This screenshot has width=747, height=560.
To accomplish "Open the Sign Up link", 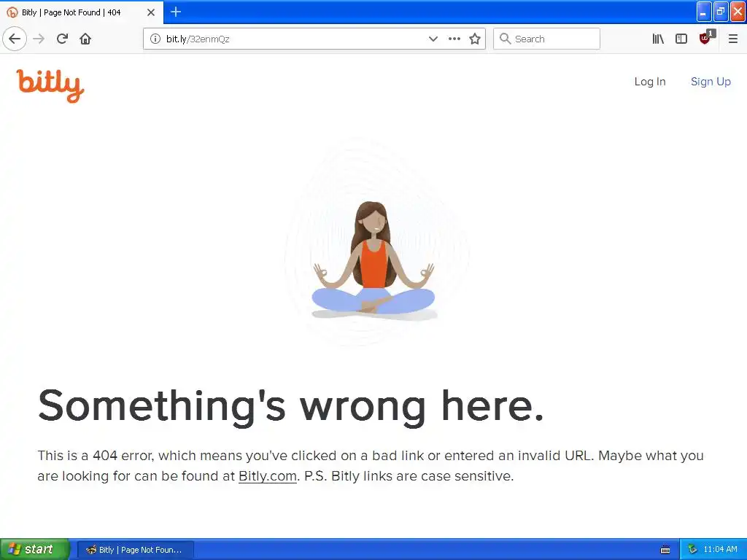I will coord(711,82).
